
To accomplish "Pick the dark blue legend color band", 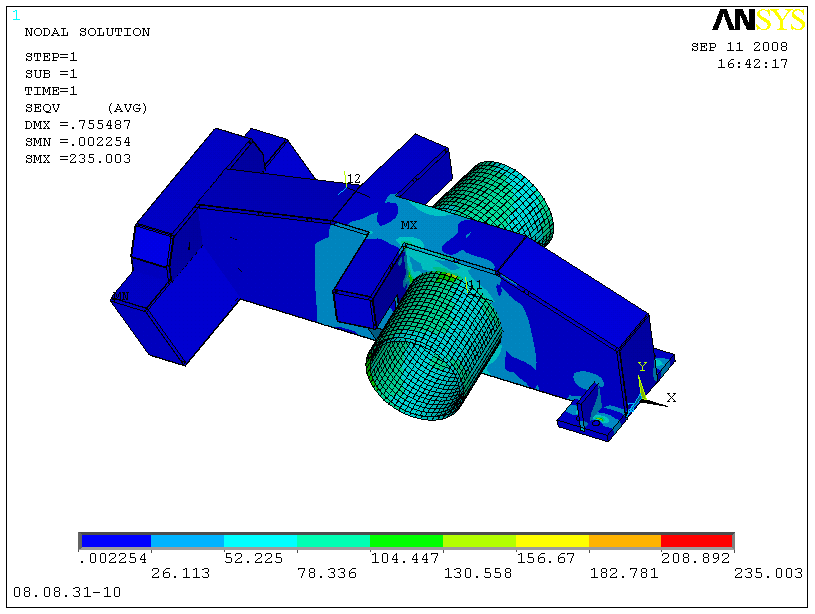I will pos(115,541).
